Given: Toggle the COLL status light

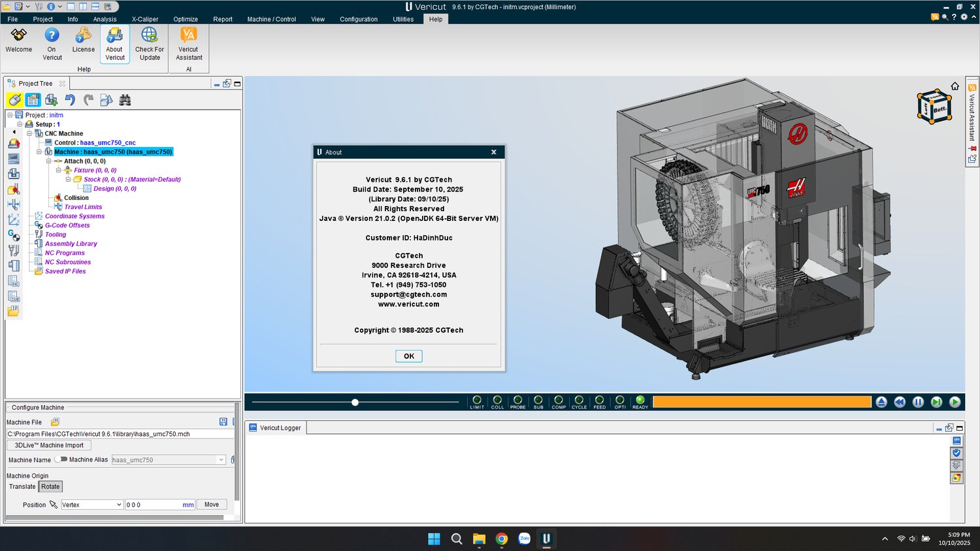Looking at the screenshot, I should (x=497, y=400).
